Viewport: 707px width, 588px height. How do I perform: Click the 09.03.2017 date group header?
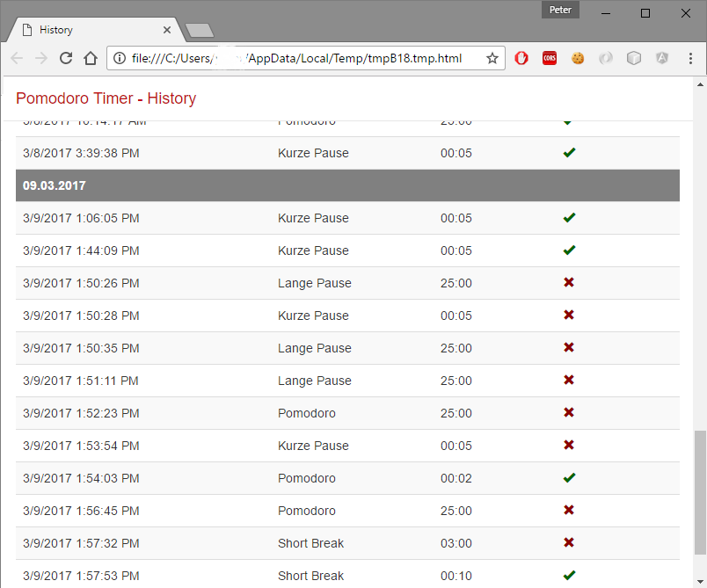347,185
